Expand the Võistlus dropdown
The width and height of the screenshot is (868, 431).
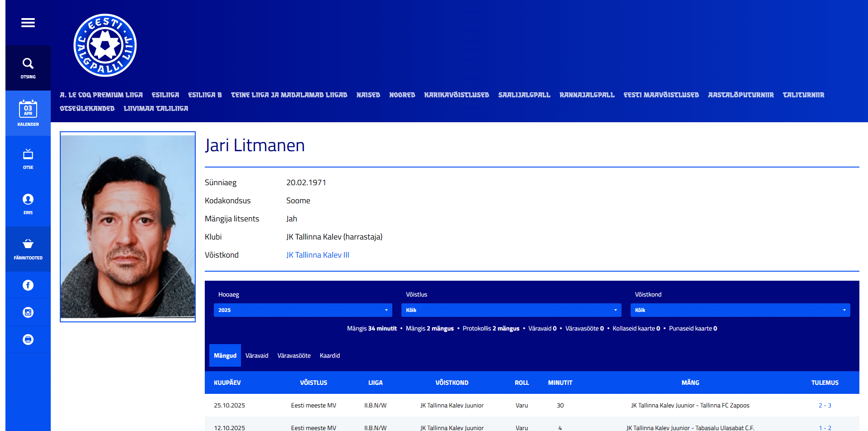coord(511,310)
